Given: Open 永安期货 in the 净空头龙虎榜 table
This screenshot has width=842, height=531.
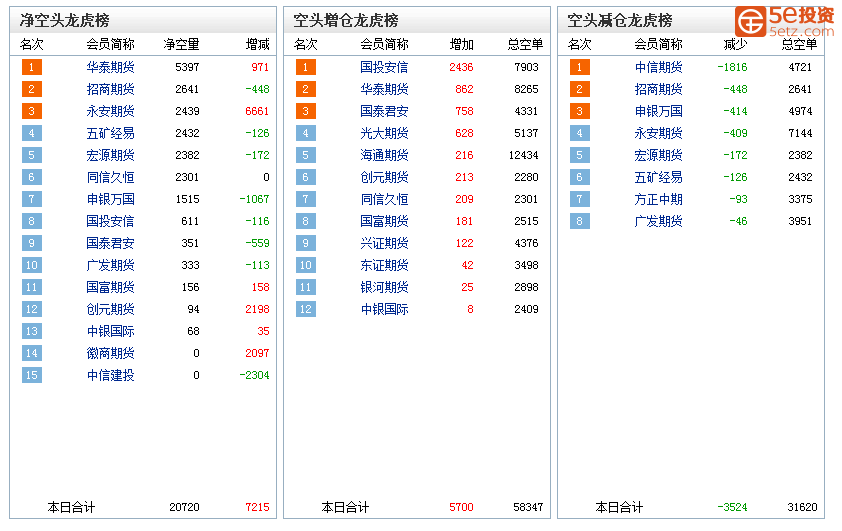Looking at the screenshot, I should pos(110,111).
